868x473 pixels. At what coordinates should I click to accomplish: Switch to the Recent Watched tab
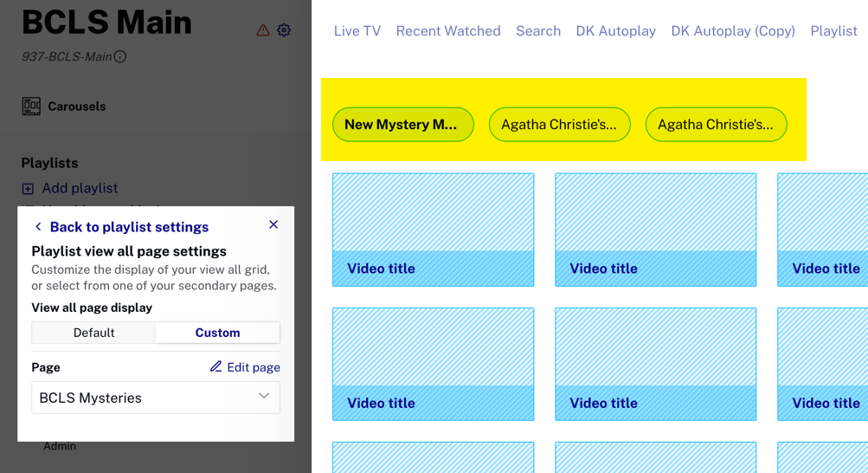click(447, 31)
